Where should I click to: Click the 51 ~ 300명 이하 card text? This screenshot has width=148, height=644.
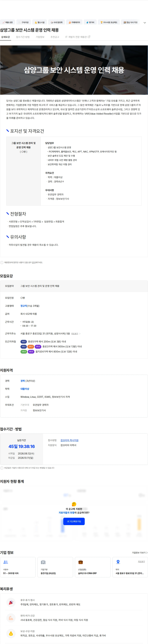pyautogui.click(x=11, y=573)
